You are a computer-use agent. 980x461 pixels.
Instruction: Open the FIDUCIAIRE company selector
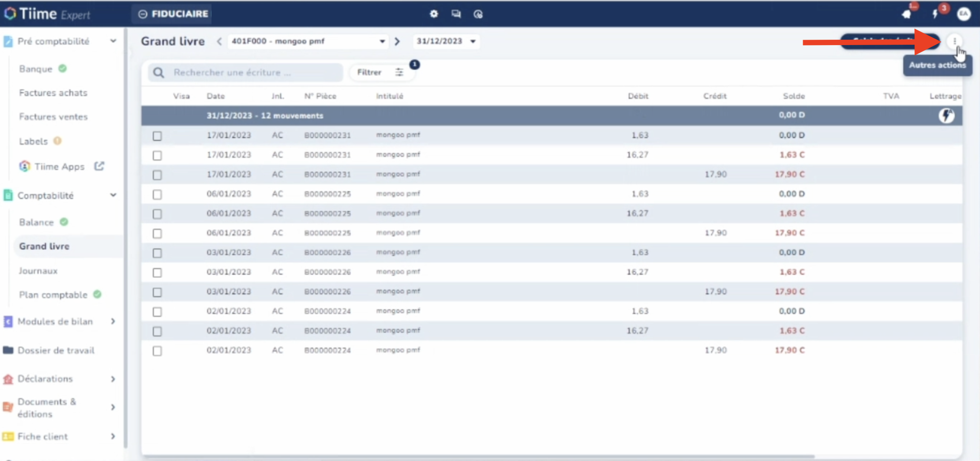172,14
